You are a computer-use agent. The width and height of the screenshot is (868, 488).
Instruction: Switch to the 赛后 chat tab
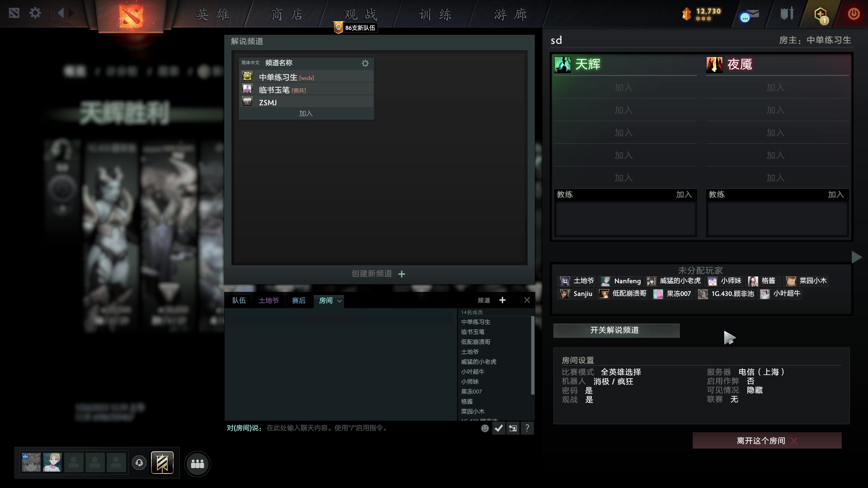[299, 300]
